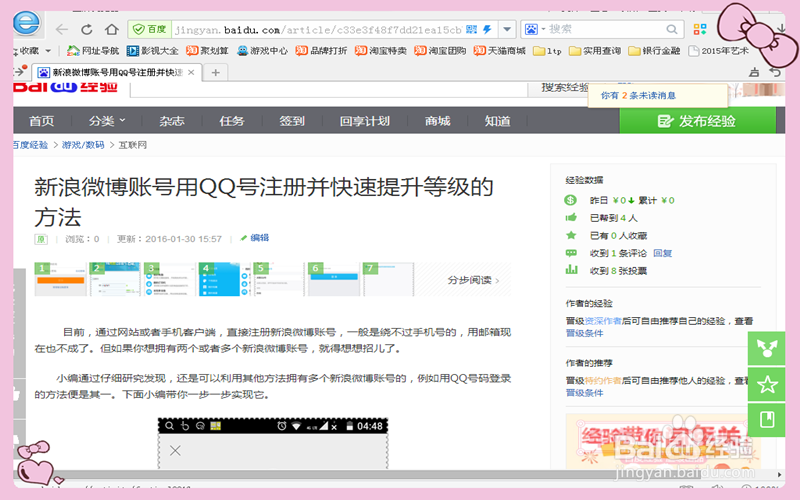Click the Baidu 经验 logo
800x500 pixels.
click(x=65, y=87)
